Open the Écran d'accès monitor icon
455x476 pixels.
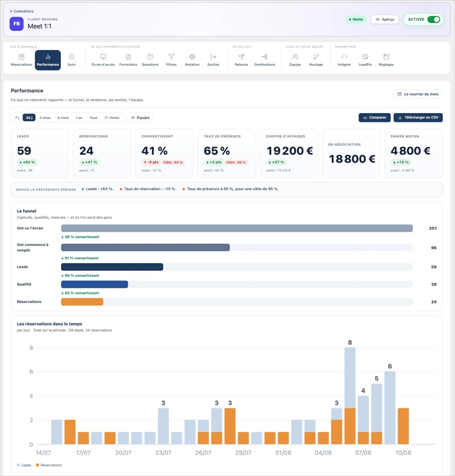pos(103,57)
